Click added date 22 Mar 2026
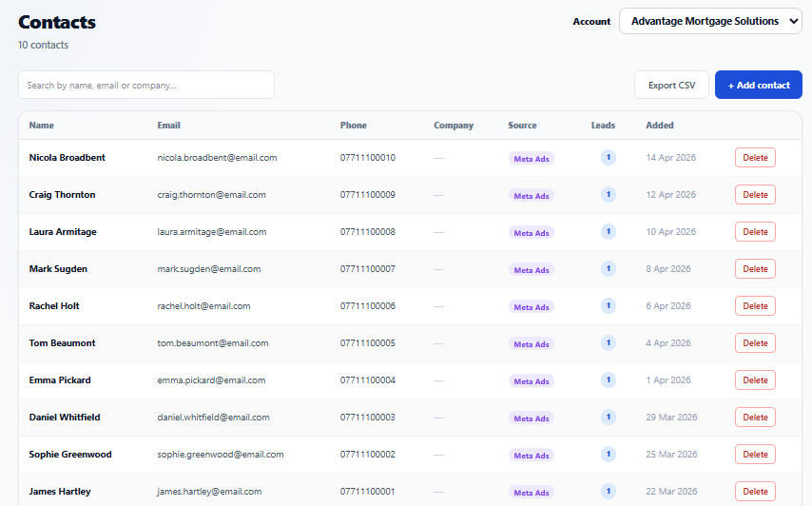 (x=671, y=492)
